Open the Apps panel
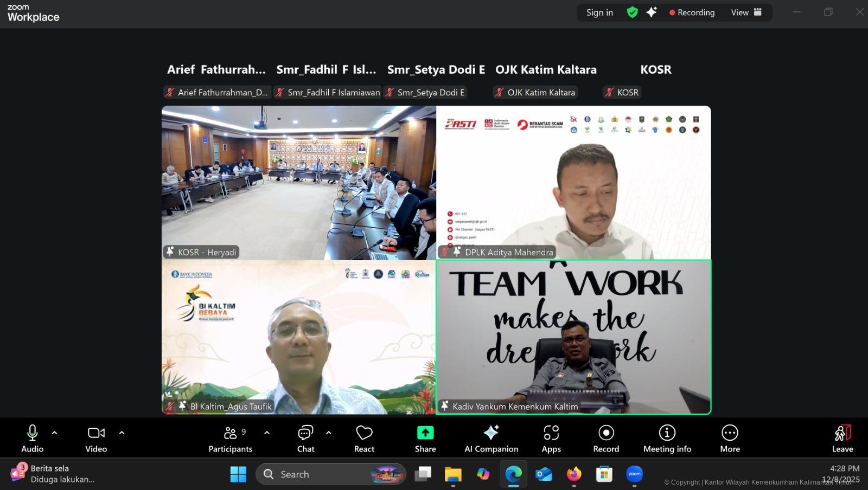The image size is (868, 490). tap(551, 439)
